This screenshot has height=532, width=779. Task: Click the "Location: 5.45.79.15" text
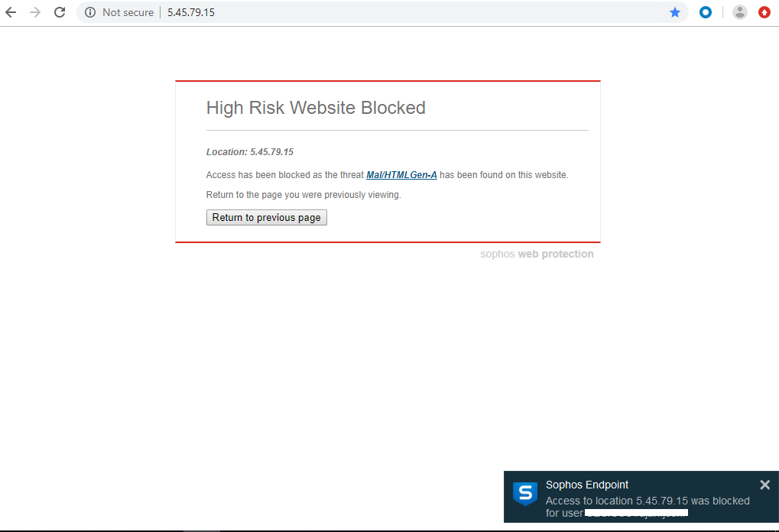pyautogui.click(x=250, y=152)
